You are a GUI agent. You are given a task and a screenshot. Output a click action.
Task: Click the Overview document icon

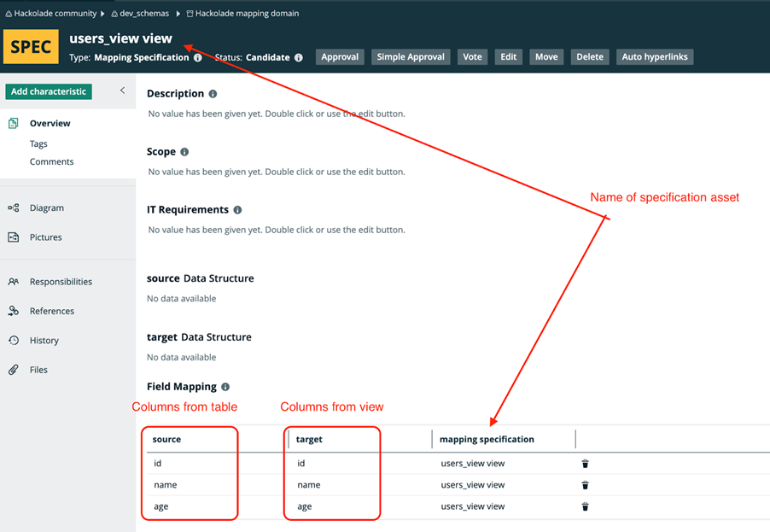[x=15, y=123]
